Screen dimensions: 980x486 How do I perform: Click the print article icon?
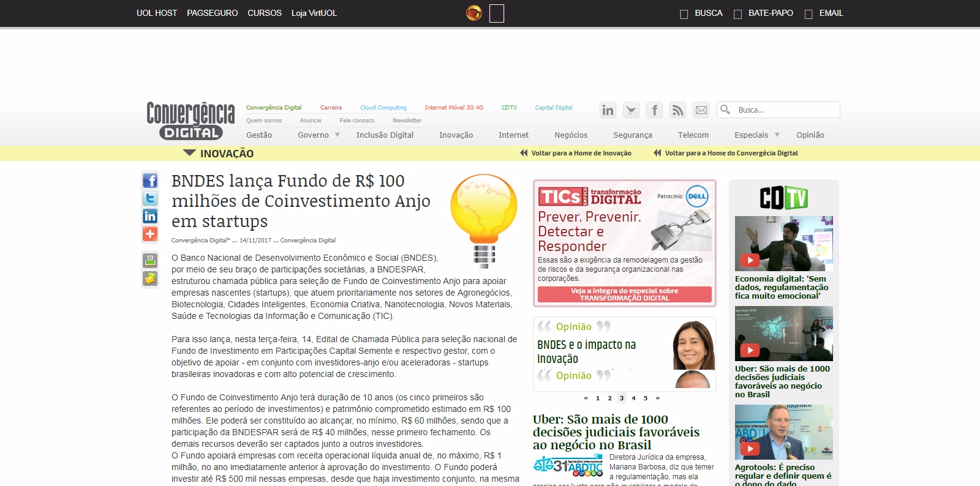(150, 260)
